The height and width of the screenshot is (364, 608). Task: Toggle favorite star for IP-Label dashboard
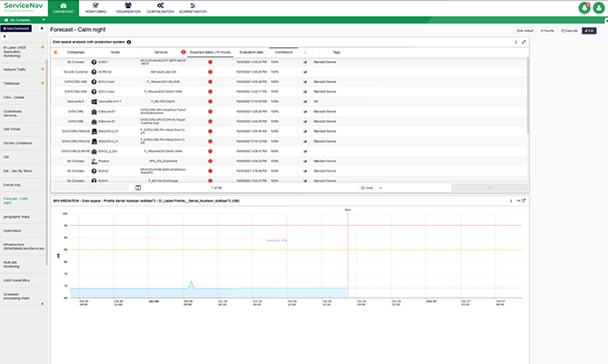click(x=43, y=47)
